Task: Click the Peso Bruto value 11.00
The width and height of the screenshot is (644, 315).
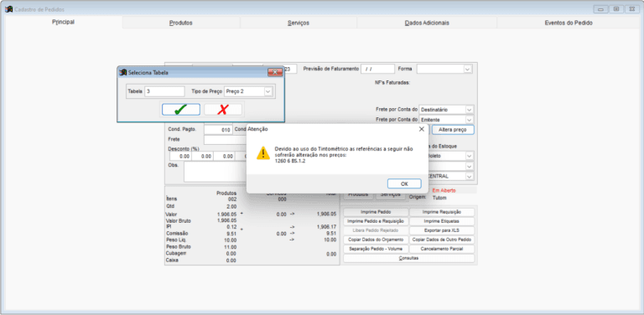Action: [231, 247]
